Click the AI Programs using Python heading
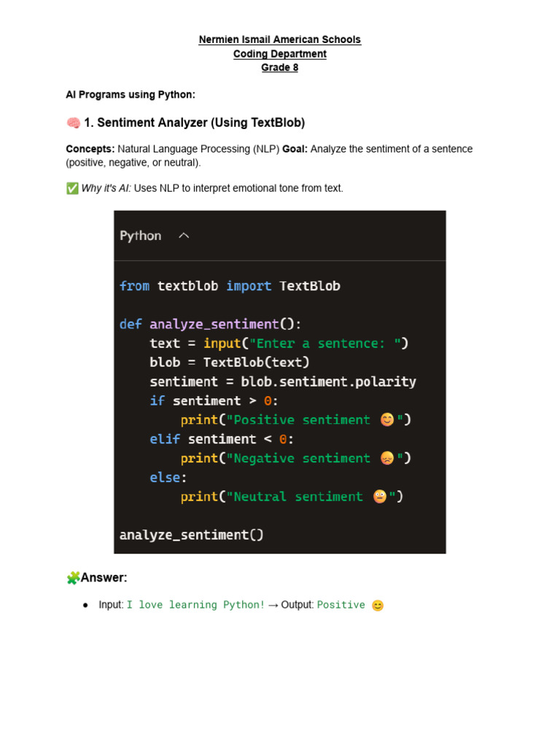Image resolution: width=560 pixels, height=747 pixels. 131,95
